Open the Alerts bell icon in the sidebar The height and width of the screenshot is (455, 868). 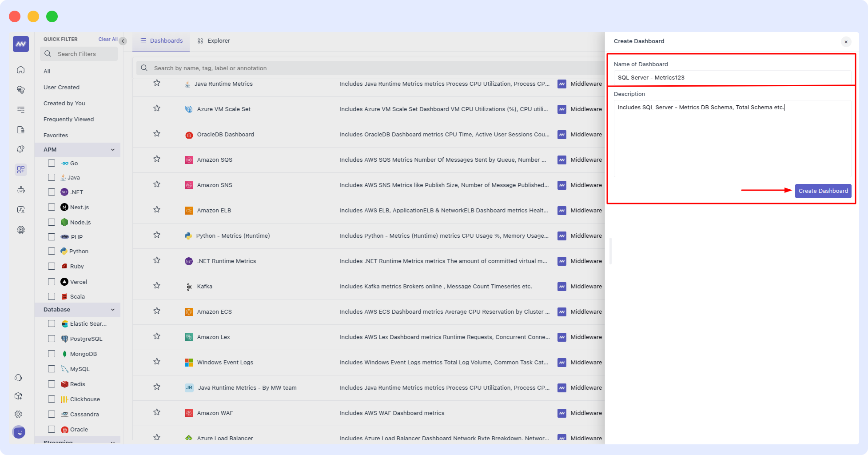[21, 149]
